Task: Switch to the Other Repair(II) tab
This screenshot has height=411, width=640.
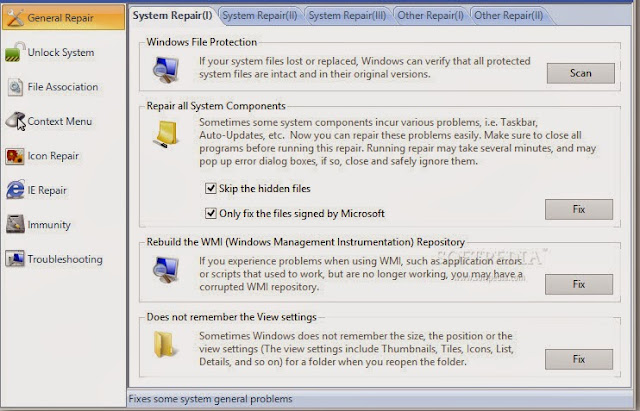Action: [x=508, y=16]
